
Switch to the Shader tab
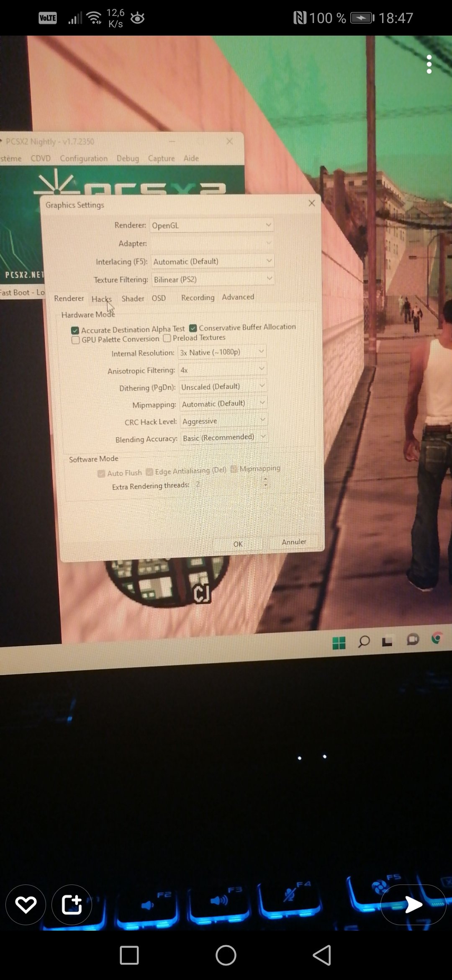[x=133, y=299]
